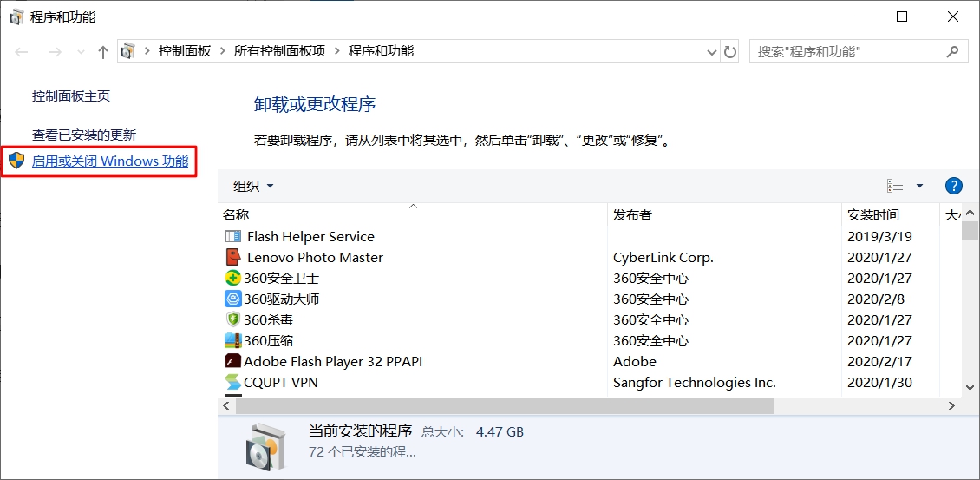Viewport: 980px width, 480px height.
Task: Open 启用或关闭 Windows 功能 link
Action: (110, 161)
